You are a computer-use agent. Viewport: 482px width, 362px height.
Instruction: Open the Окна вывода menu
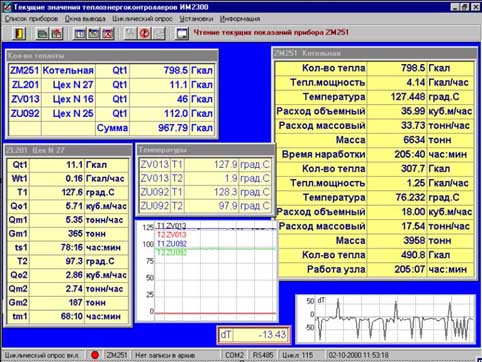[x=85, y=19]
